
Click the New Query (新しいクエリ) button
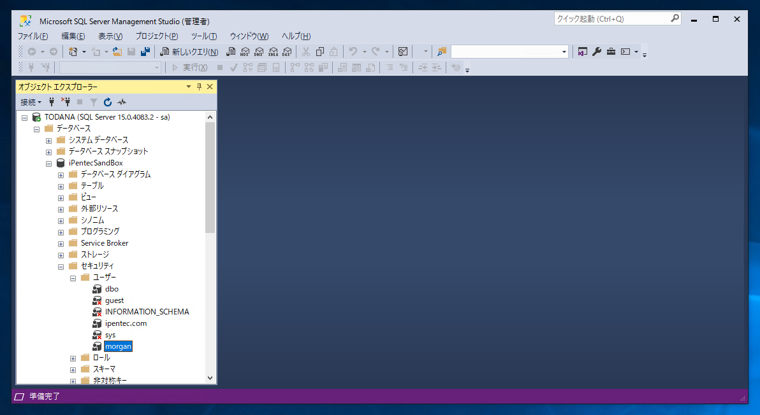[189, 51]
